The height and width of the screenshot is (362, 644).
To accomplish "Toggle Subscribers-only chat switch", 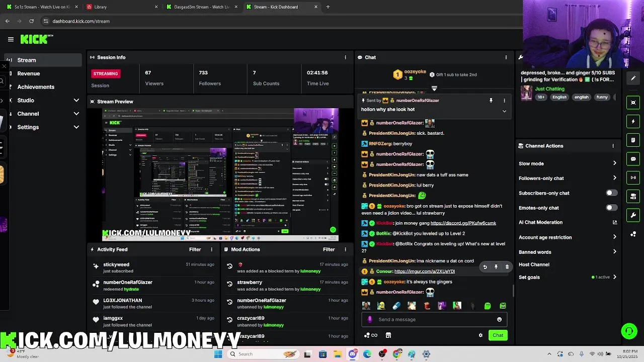I will point(611,193).
